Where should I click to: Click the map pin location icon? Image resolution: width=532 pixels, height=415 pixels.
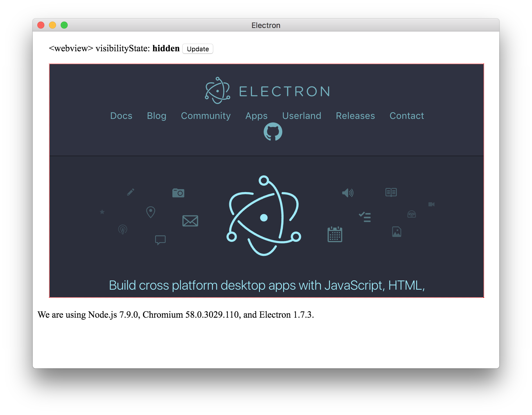pyautogui.click(x=150, y=212)
